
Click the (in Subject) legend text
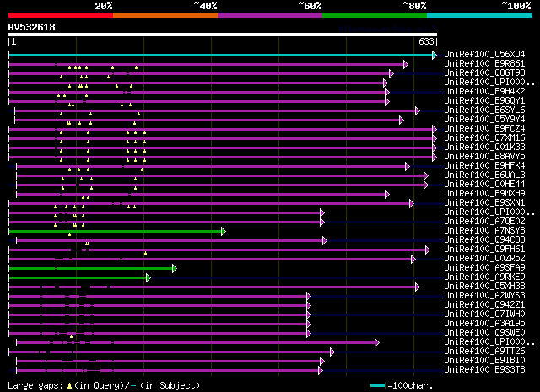click(170, 386)
